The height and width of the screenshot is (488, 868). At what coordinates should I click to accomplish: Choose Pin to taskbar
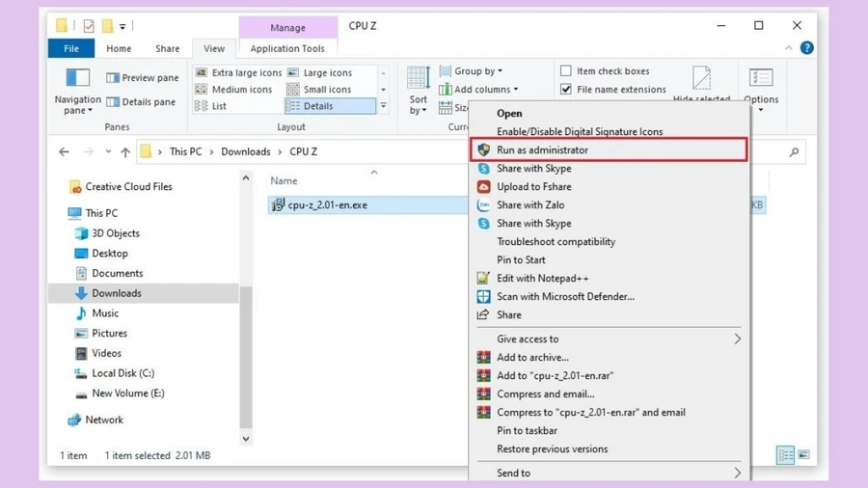click(x=527, y=430)
